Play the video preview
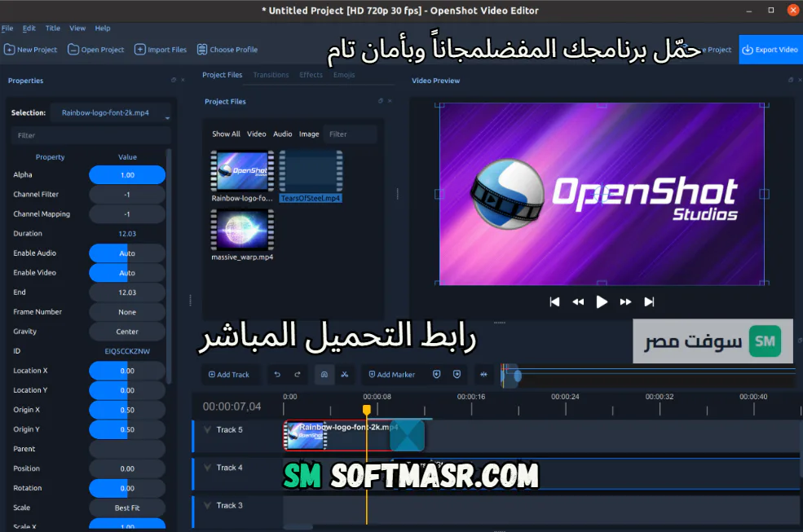 click(x=602, y=302)
